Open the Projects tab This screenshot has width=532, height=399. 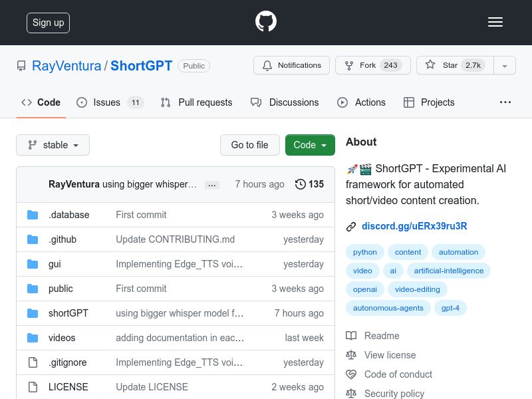click(x=429, y=102)
